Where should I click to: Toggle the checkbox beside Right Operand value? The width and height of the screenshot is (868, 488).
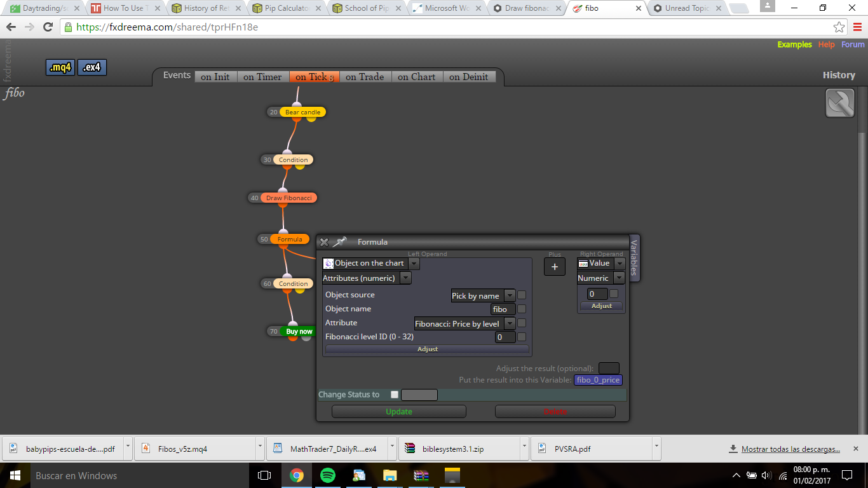click(614, 294)
